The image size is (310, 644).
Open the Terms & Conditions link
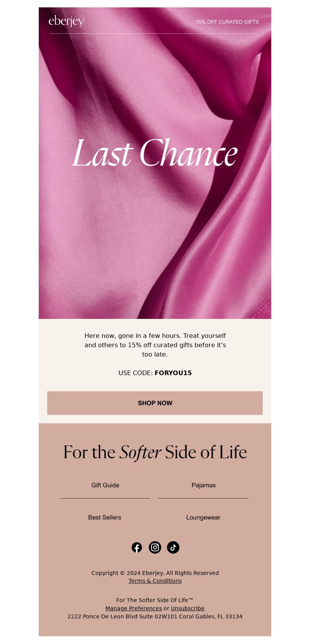155,581
